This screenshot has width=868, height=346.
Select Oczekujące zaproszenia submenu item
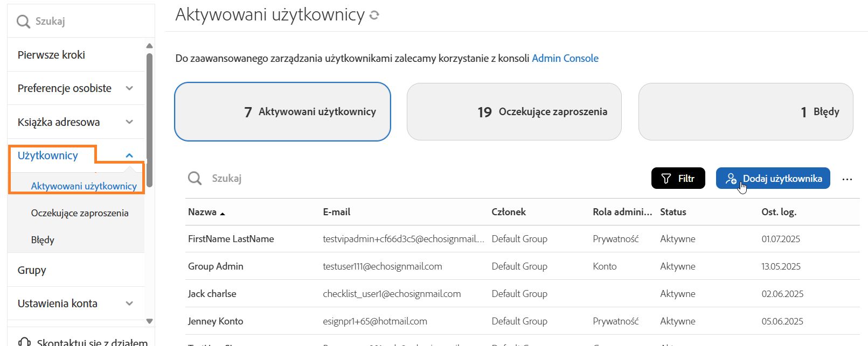80,213
